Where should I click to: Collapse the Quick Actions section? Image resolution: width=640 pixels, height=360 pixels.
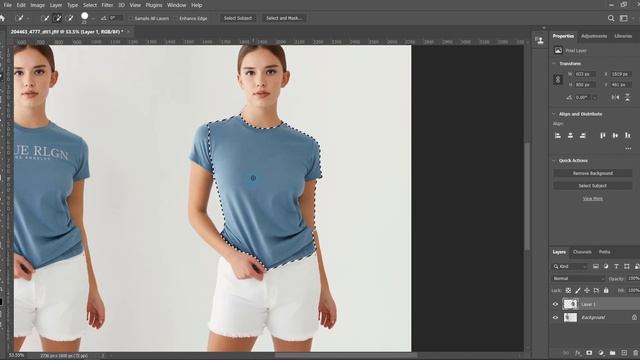pos(554,161)
